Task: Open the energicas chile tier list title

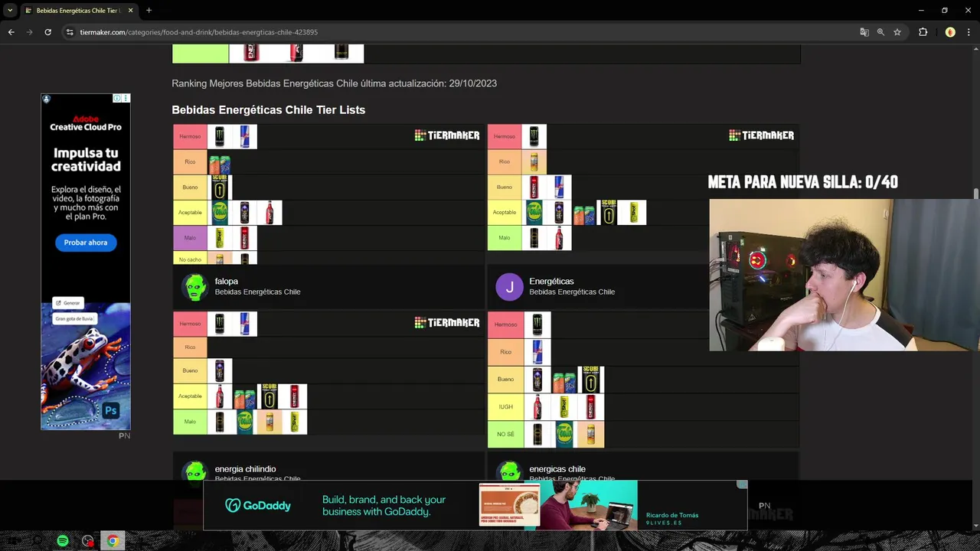Action: (557, 468)
